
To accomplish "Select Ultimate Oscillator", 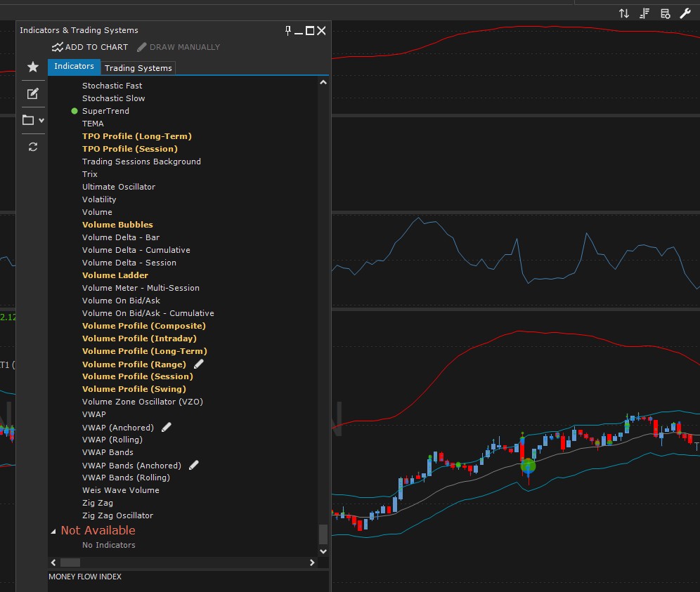I will point(118,187).
